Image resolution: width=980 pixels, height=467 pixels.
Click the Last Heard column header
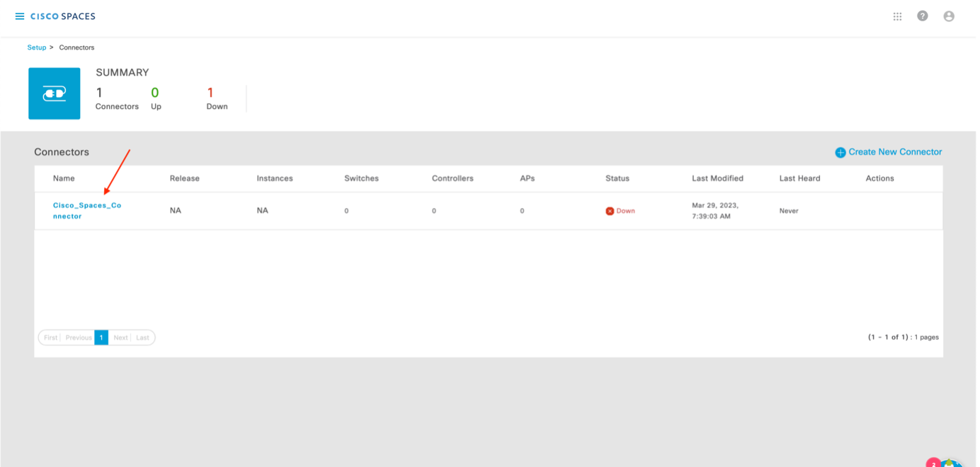tap(799, 178)
